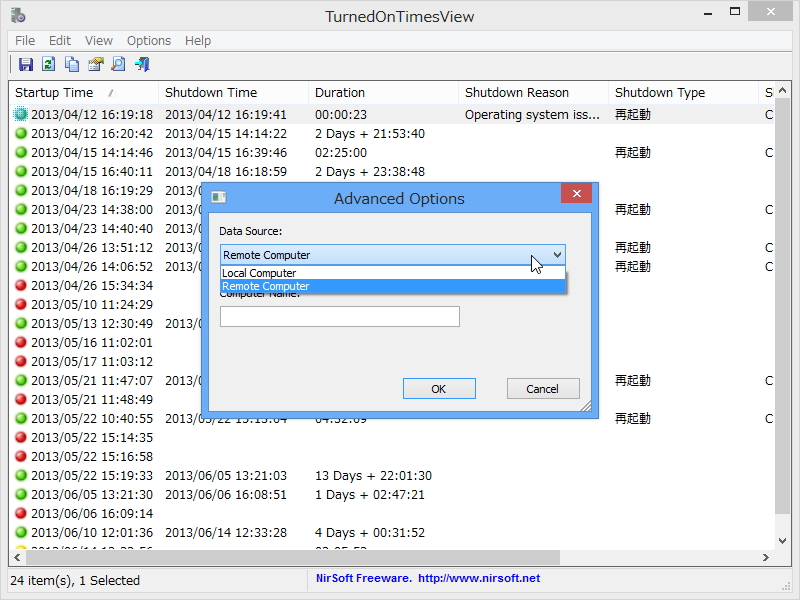Click green status icon for 2013/04/18 16:19:29
800x600 pixels.
click(x=21, y=190)
